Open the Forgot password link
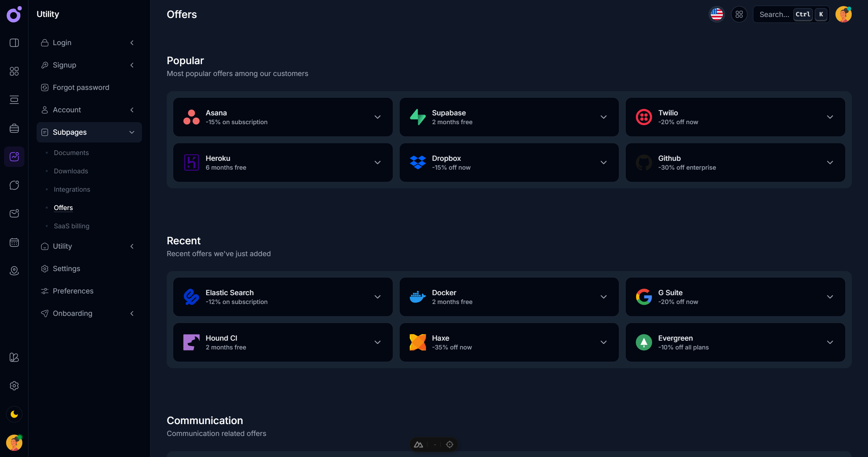Viewport: 868px width, 457px height. click(x=81, y=88)
